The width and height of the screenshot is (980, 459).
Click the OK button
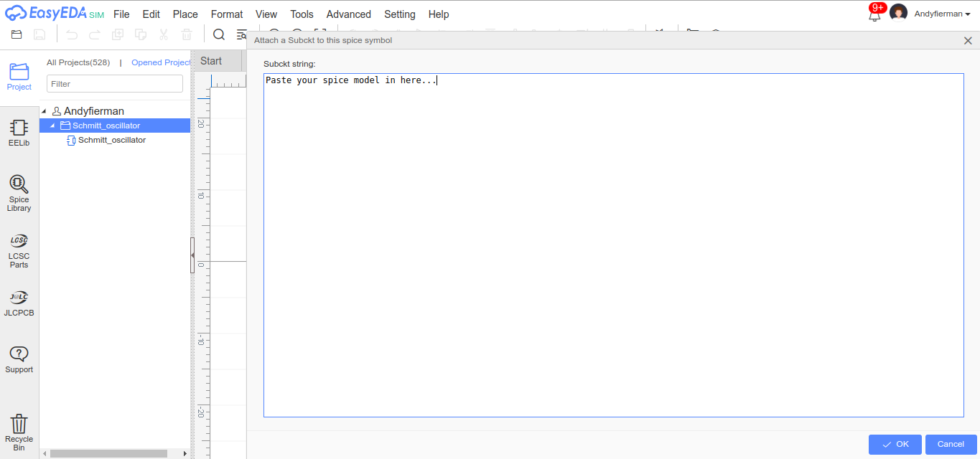pyautogui.click(x=895, y=445)
